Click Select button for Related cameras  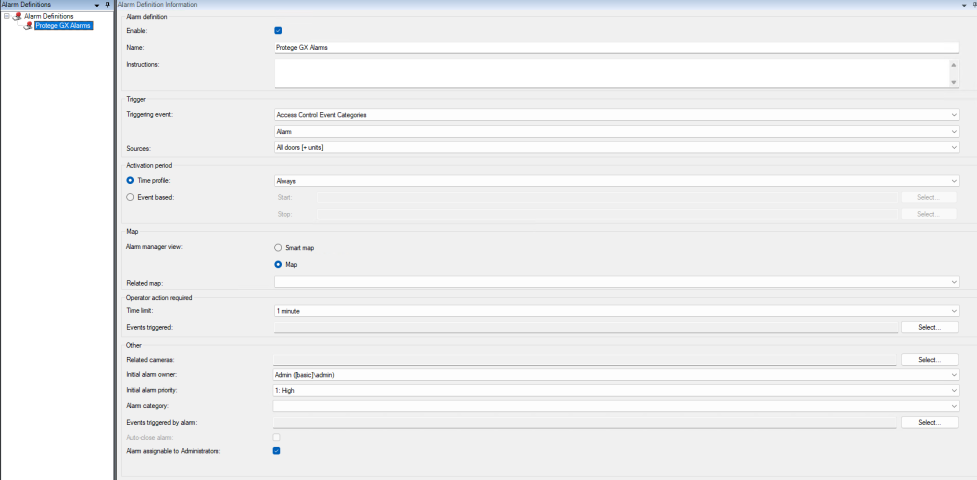pos(929,359)
